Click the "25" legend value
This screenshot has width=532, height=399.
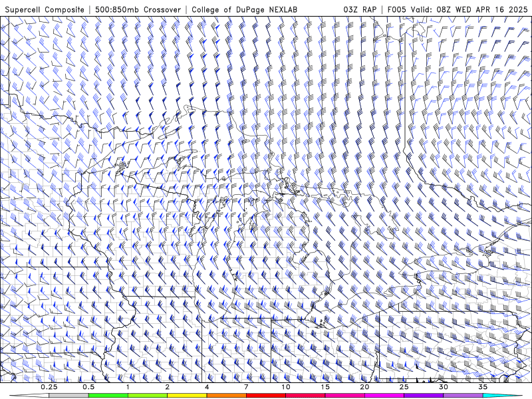404,387
